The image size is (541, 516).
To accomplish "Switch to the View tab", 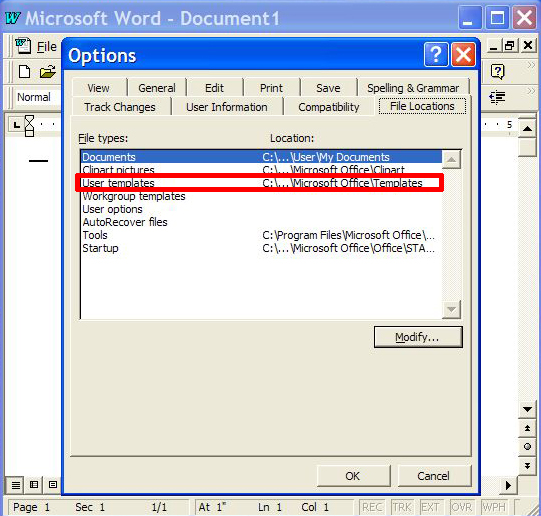I will click(x=99, y=88).
